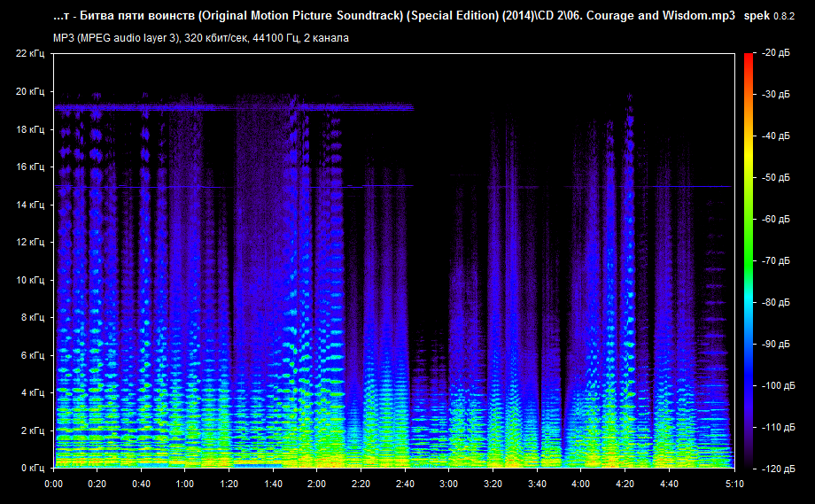
Task: Click the MP3 codec info line
Action: 201,37
